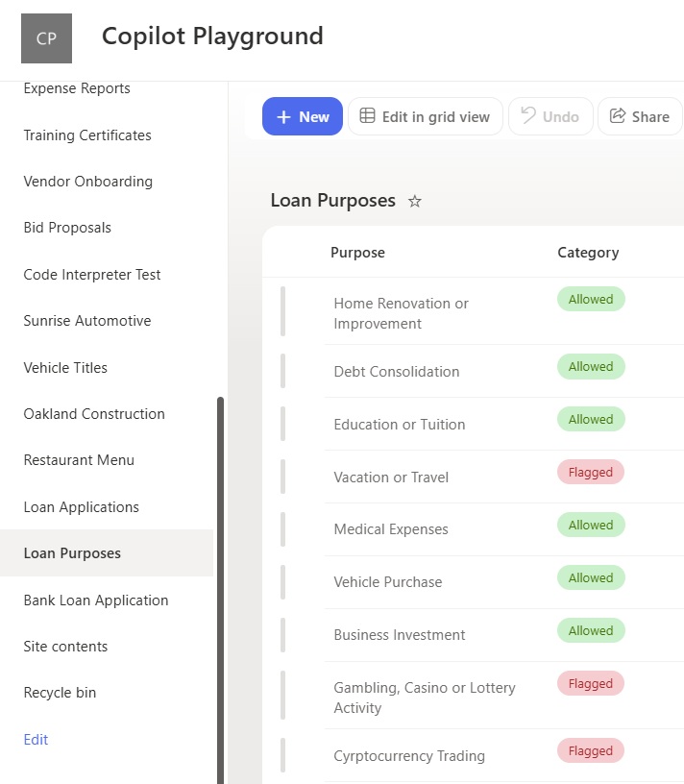Click the Allowed badge for Vehicle Purchase
The width and height of the screenshot is (684, 784).
pyautogui.click(x=591, y=578)
